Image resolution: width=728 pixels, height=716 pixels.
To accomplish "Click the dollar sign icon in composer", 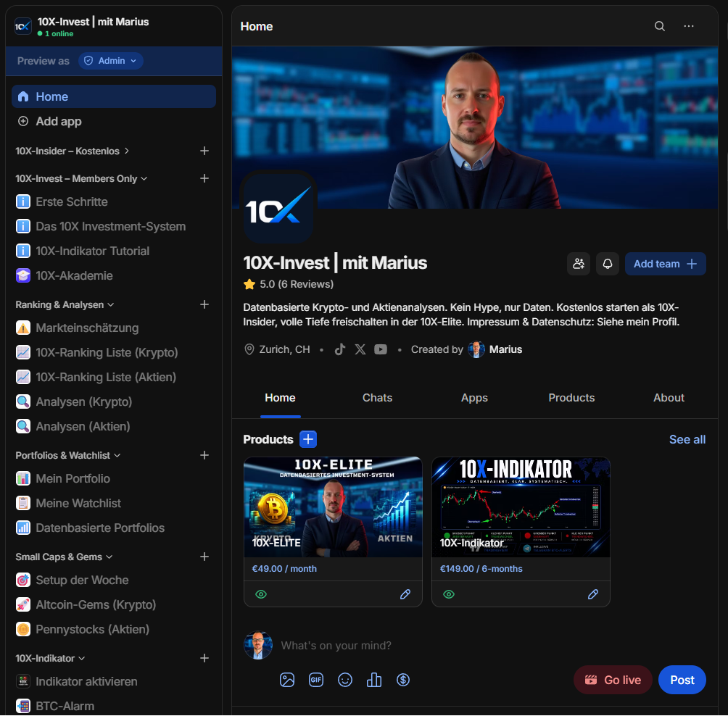I will click(x=403, y=680).
